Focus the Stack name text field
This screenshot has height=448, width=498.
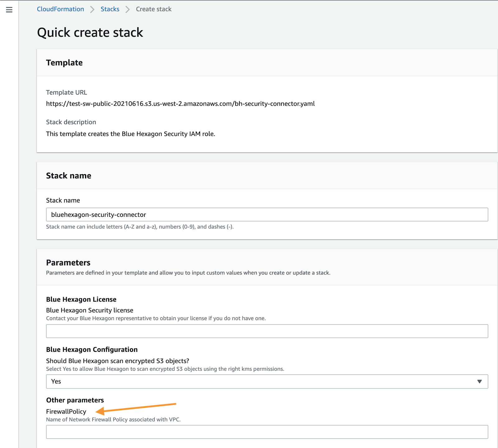[267, 215]
